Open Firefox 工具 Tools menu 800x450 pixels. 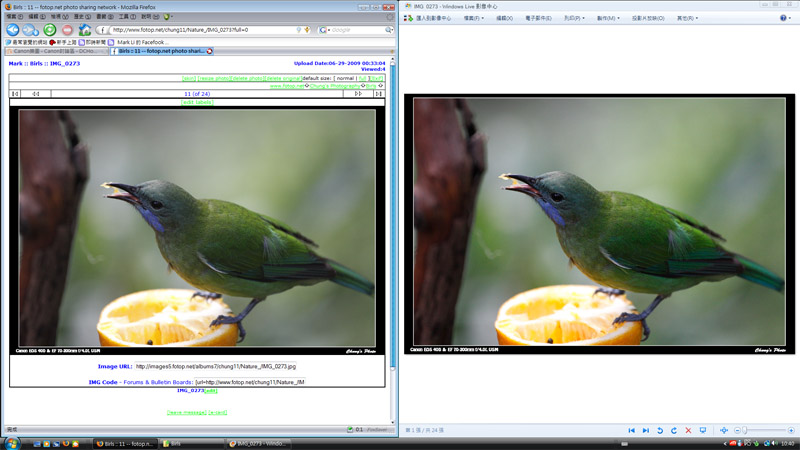[127, 17]
